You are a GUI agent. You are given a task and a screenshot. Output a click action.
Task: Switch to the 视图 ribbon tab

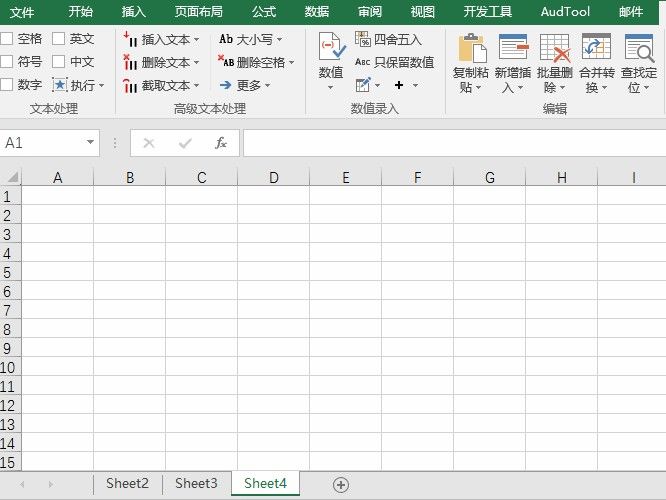[423, 11]
